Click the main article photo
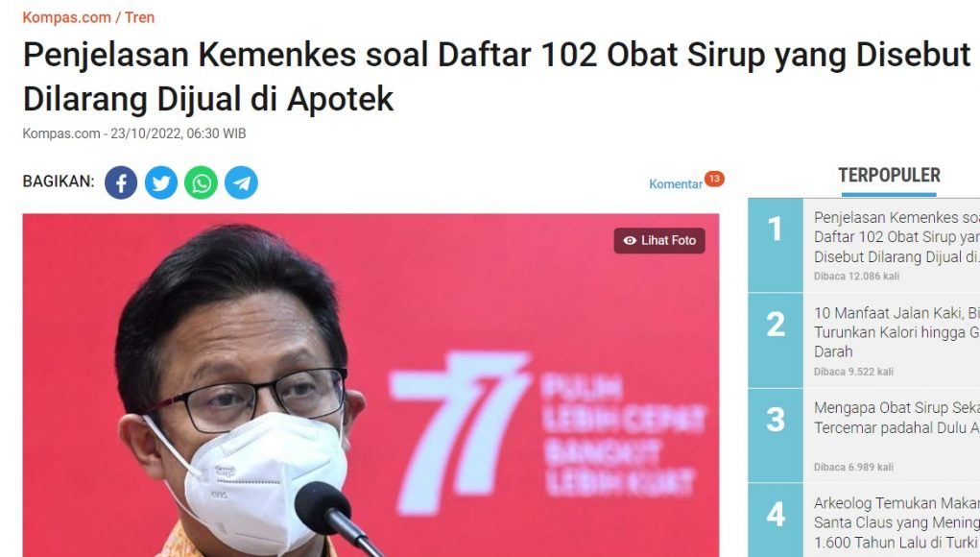980x557 pixels. click(x=370, y=385)
